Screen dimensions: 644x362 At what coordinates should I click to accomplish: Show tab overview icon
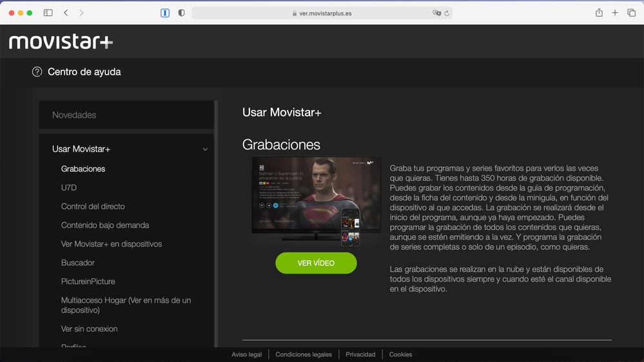pyautogui.click(x=632, y=13)
